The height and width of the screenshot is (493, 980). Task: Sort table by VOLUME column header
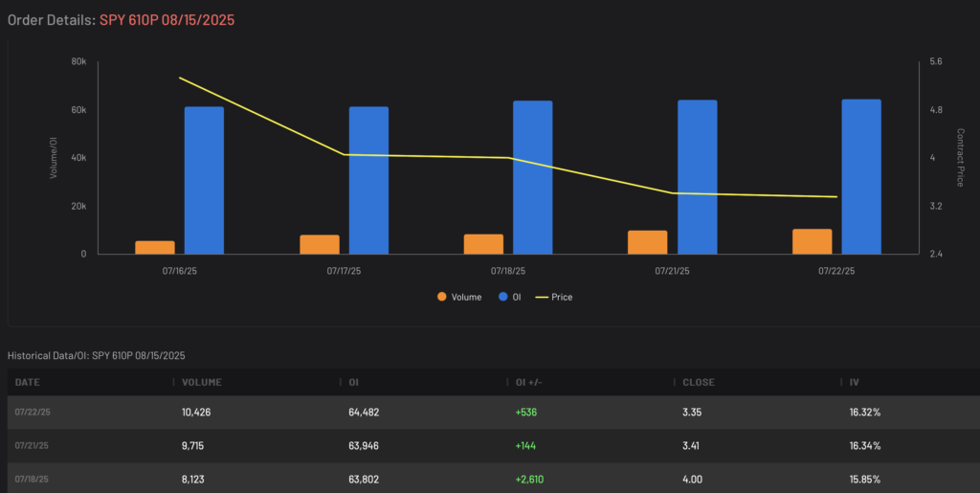(x=201, y=382)
